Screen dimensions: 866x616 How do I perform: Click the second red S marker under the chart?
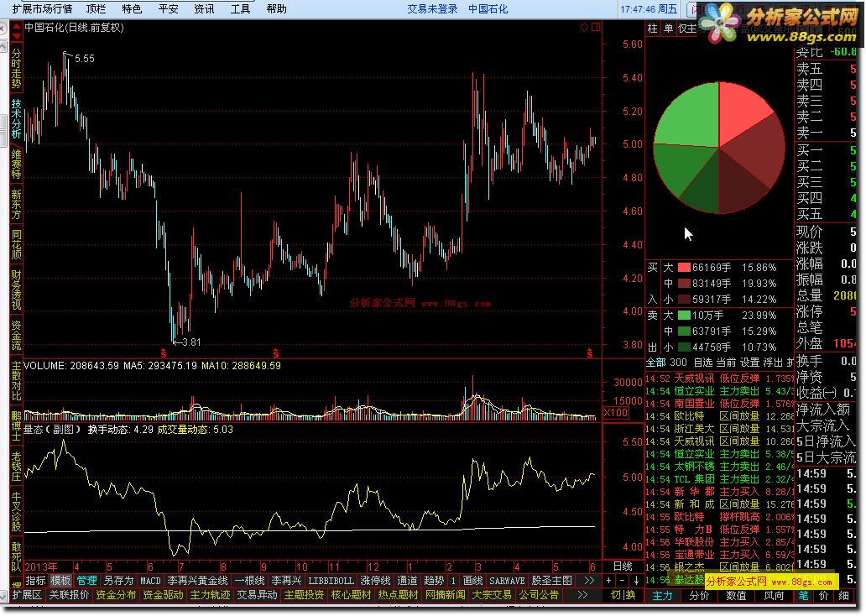276,353
